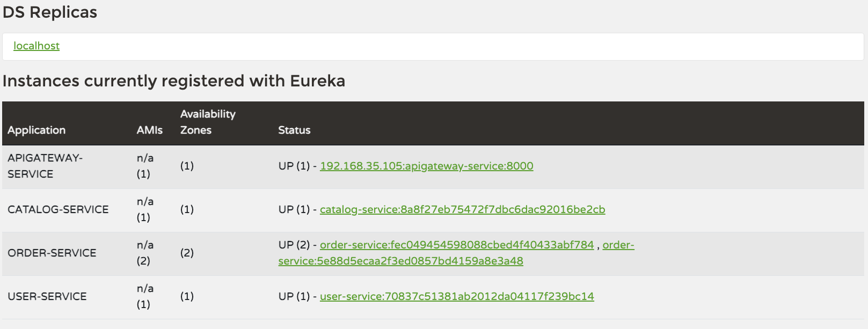Open the order-service instance link starting with fec04

456,245
